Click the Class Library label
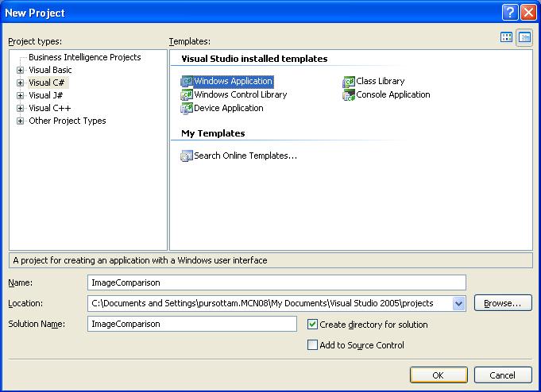The width and height of the screenshot is (541, 392). tap(381, 82)
